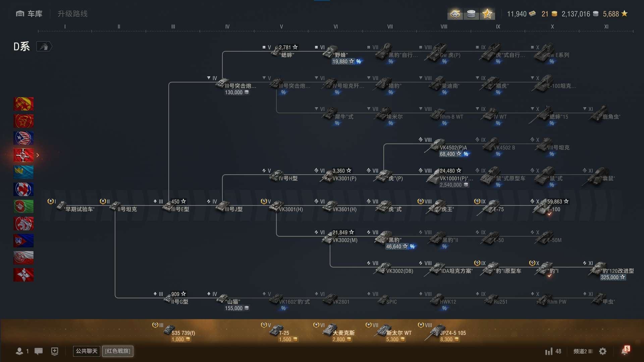Screen dimensions: 644x362
Task: Expand tier IV triangle above III号突击炮
Action: [209, 78]
